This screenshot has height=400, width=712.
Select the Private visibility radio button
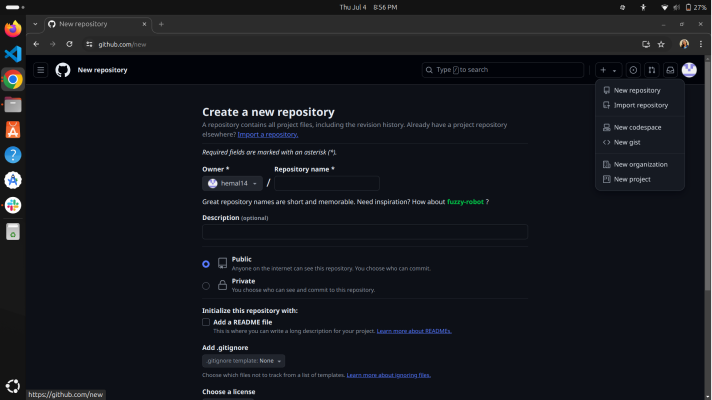pos(206,286)
